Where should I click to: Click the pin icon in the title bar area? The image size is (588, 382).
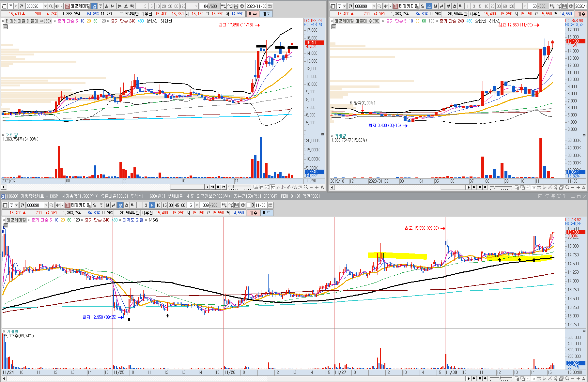pos(553,196)
